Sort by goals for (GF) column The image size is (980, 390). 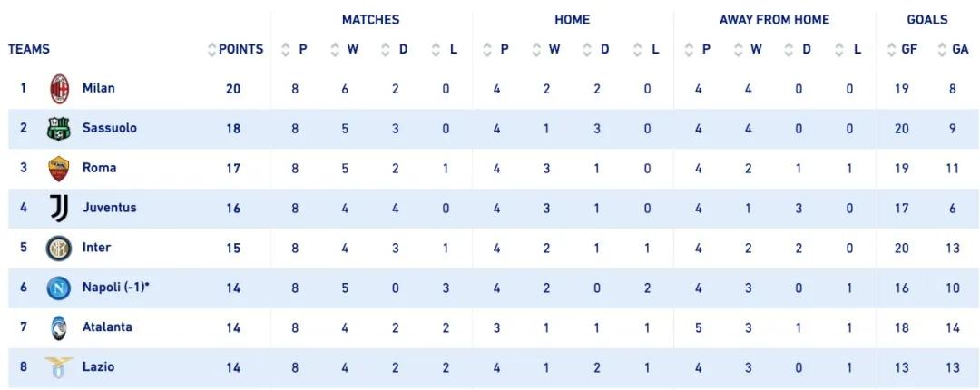(902, 50)
